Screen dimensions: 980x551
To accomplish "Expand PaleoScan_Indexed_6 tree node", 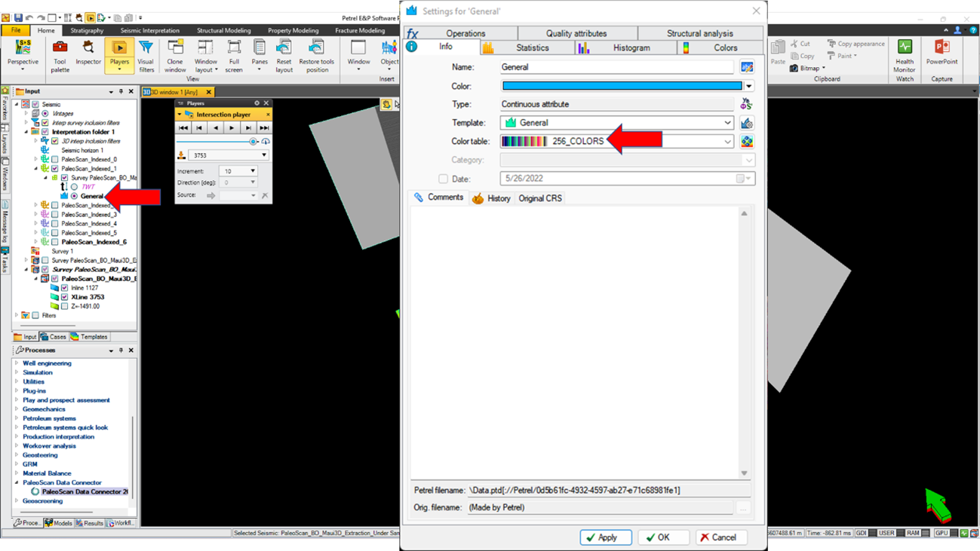I will (35, 242).
